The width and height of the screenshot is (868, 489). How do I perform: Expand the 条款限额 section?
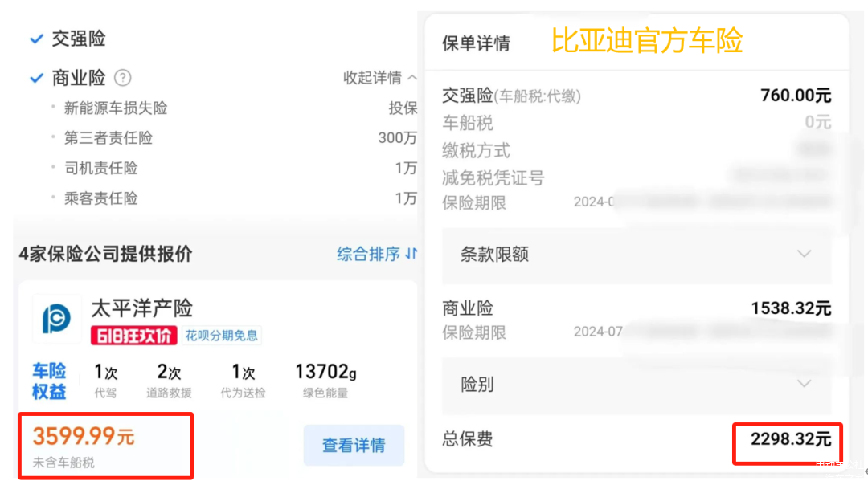[637, 255]
